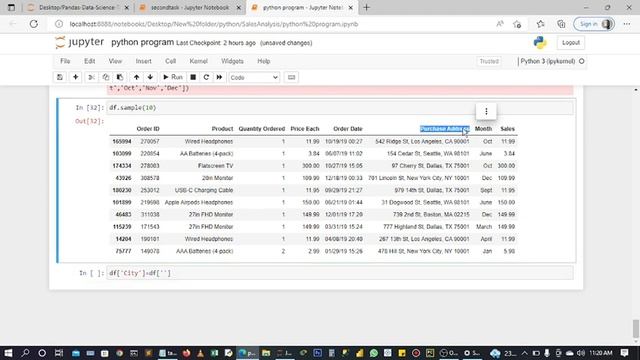Cut selected cells with the scissors icon

coord(91,77)
